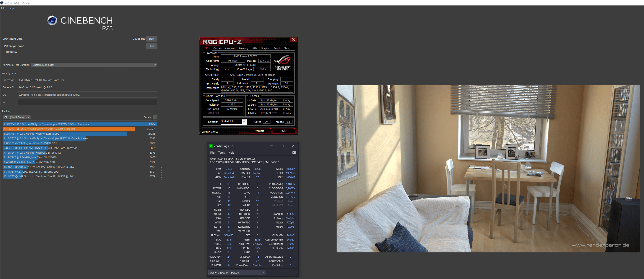644x279 pixels.
Task: Click the Core Speed 3596.6 MHz value
Action: click(x=232, y=100)
